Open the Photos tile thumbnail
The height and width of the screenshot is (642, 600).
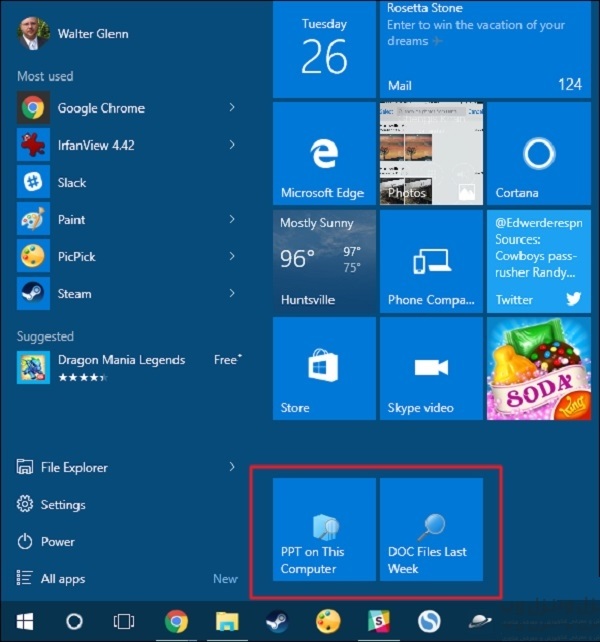[x=431, y=153]
